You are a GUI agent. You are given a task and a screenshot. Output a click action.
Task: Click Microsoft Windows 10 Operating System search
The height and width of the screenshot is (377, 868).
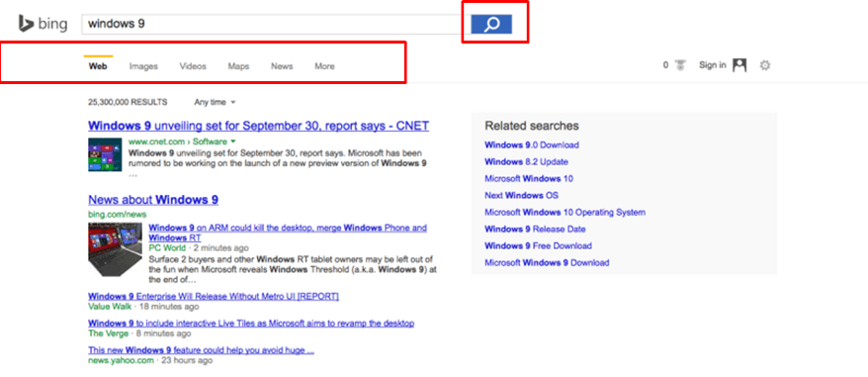point(564,212)
